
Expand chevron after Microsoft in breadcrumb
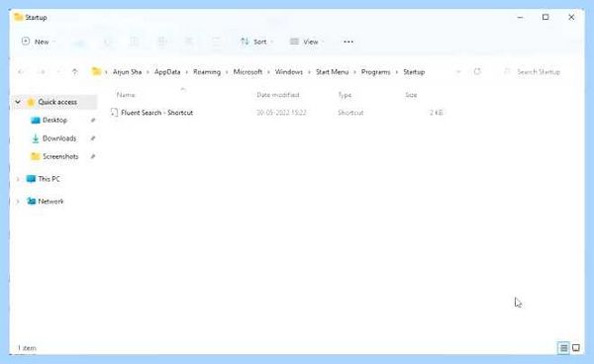click(x=268, y=72)
